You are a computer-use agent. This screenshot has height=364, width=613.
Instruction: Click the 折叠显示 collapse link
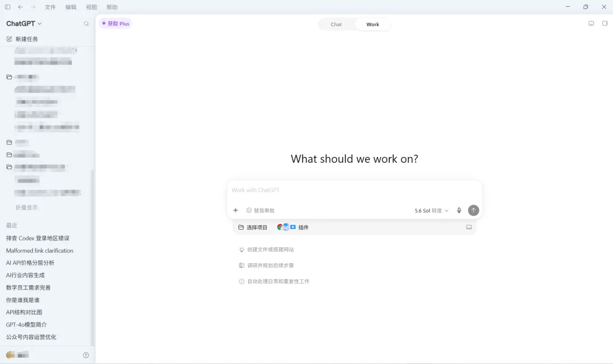tap(27, 208)
